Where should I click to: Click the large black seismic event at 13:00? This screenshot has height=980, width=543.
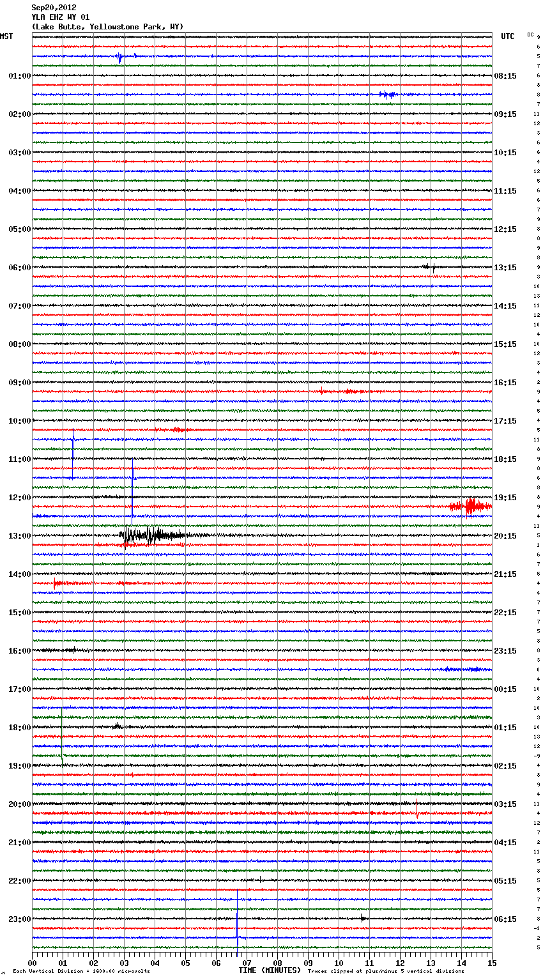[x=153, y=535]
